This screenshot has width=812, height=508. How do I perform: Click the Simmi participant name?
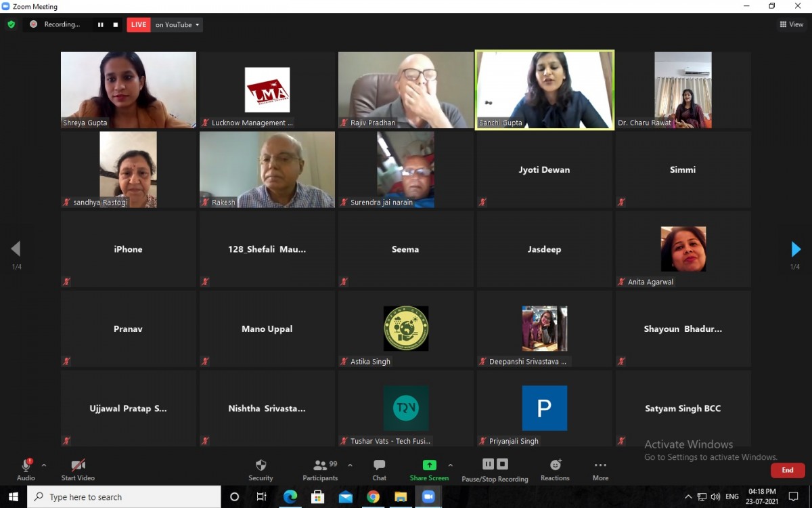tap(683, 170)
